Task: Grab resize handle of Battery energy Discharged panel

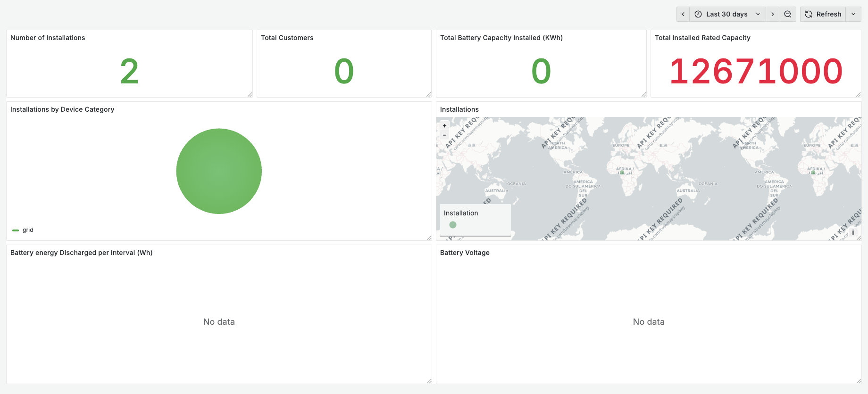Action: [429, 381]
